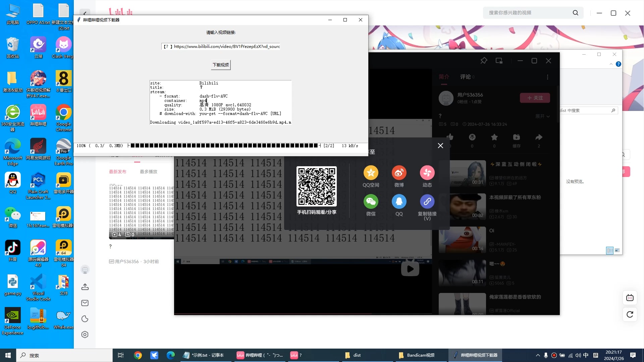Click the QR code for mobile viewing
Viewport: 644px width, 362px height.
click(316, 186)
